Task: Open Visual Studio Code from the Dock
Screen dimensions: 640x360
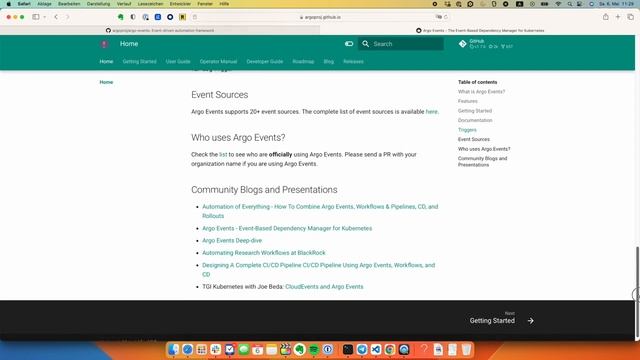Action: point(376,349)
